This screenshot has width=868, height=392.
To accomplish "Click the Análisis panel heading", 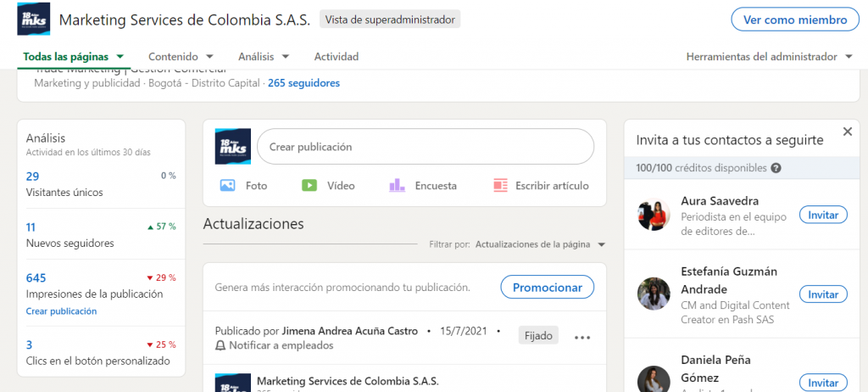I will tap(46, 138).
